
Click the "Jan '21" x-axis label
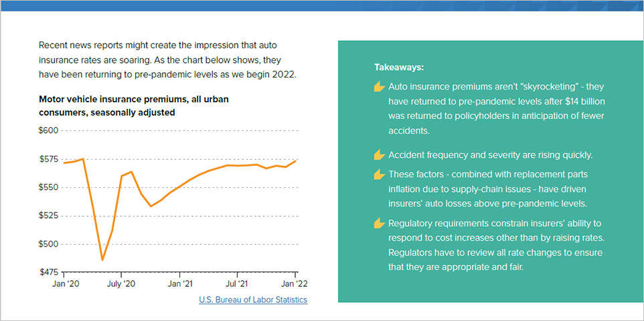point(181,284)
